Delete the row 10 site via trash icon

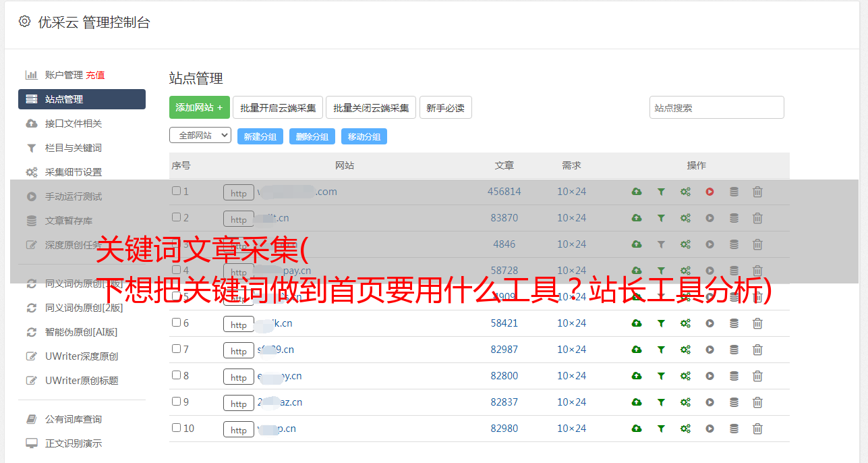(x=757, y=429)
